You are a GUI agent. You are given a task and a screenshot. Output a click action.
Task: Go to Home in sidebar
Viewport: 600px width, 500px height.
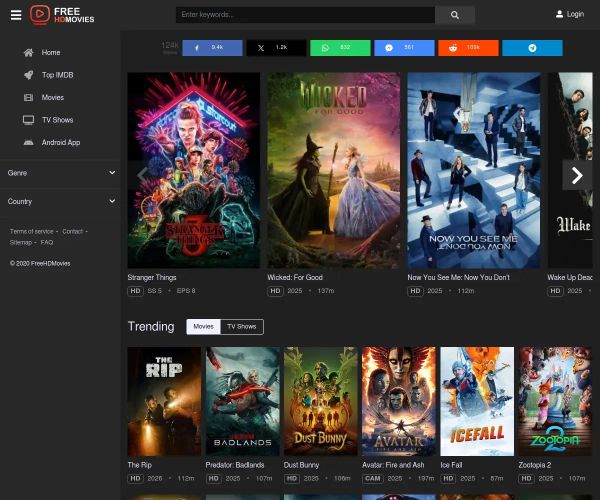click(x=51, y=52)
